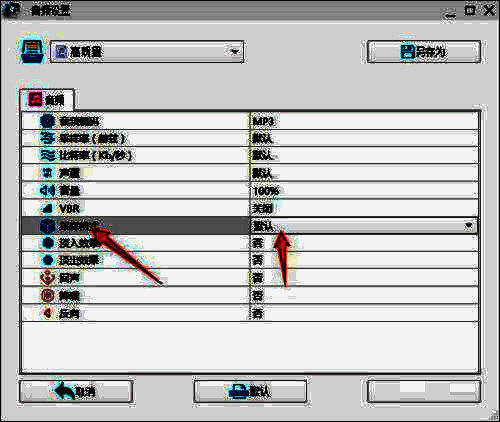Screen dimensions: 500x422
Task: Select the VBR setting row
Action: pyautogui.click(x=250, y=208)
